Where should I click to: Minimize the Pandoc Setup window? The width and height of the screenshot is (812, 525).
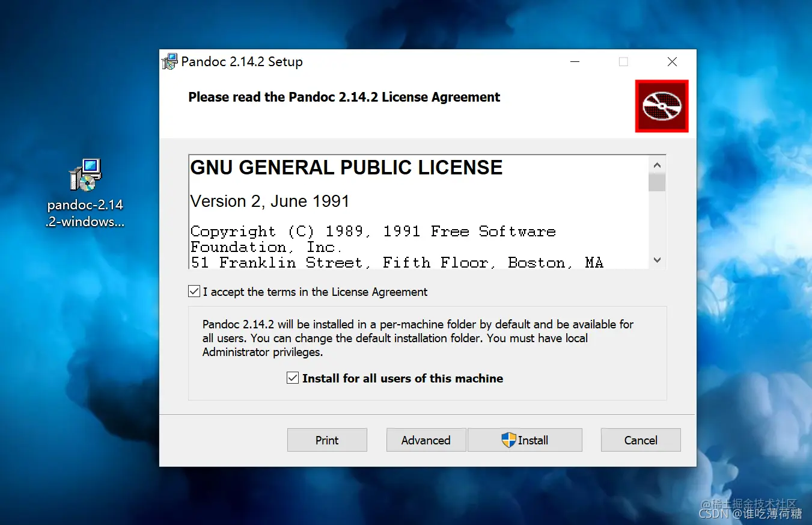coord(575,61)
